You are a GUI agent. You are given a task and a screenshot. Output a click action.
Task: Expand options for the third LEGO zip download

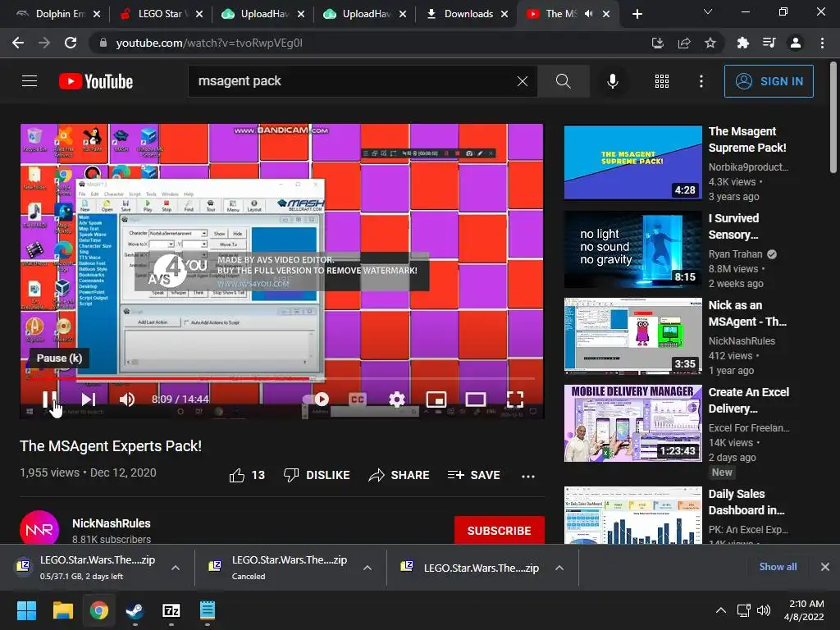pos(559,568)
